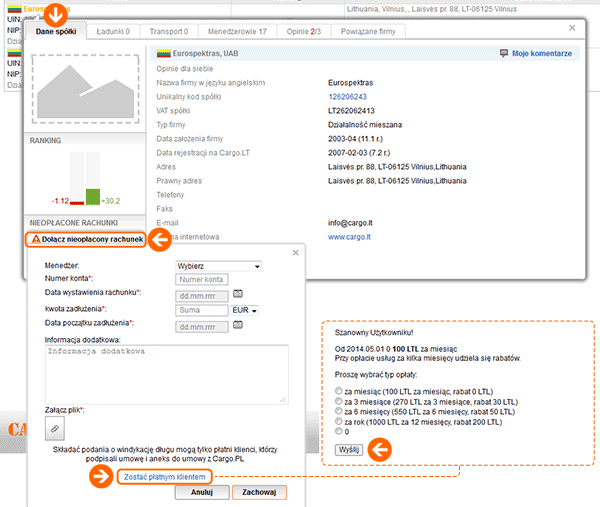Viewport: 600px width, 507px height.
Task: Open the Menedżerowie 17 tab
Action: click(237, 31)
